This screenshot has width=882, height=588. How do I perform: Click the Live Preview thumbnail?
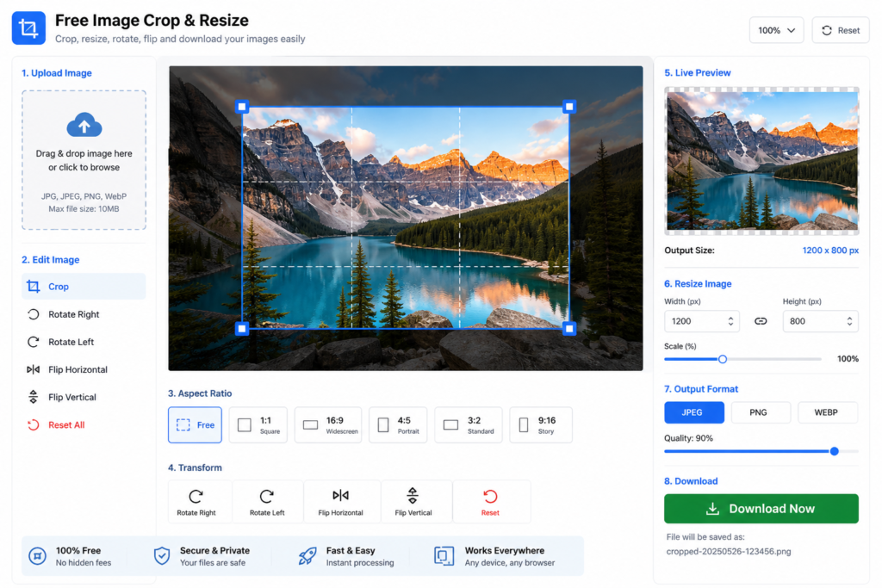[761, 161]
